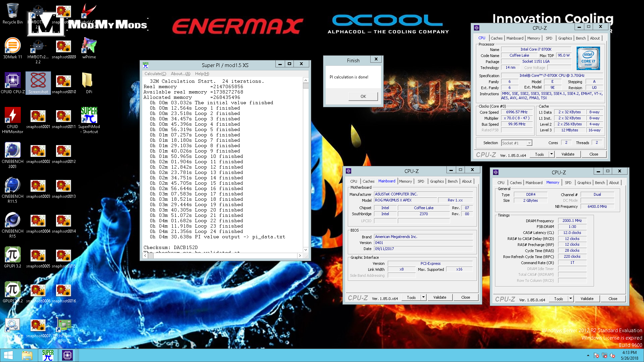Open the SuperPiMod Shortcut desktop icon
644x362 pixels.
(x=89, y=120)
